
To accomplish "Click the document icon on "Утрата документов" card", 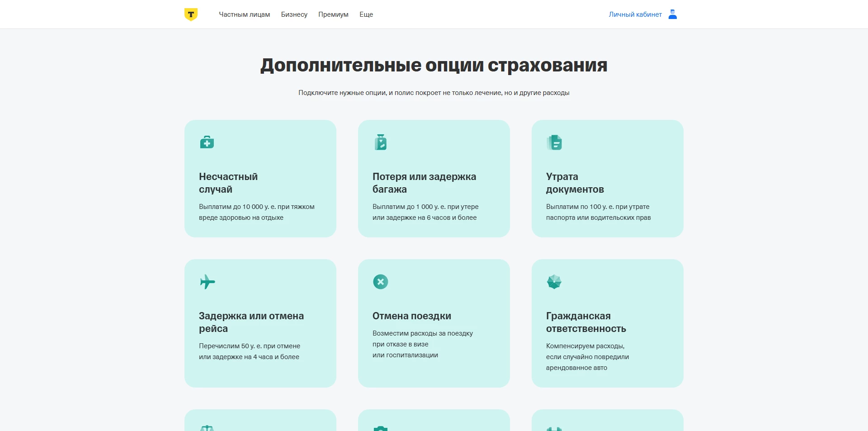I will pyautogui.click(x=555, y=142).
